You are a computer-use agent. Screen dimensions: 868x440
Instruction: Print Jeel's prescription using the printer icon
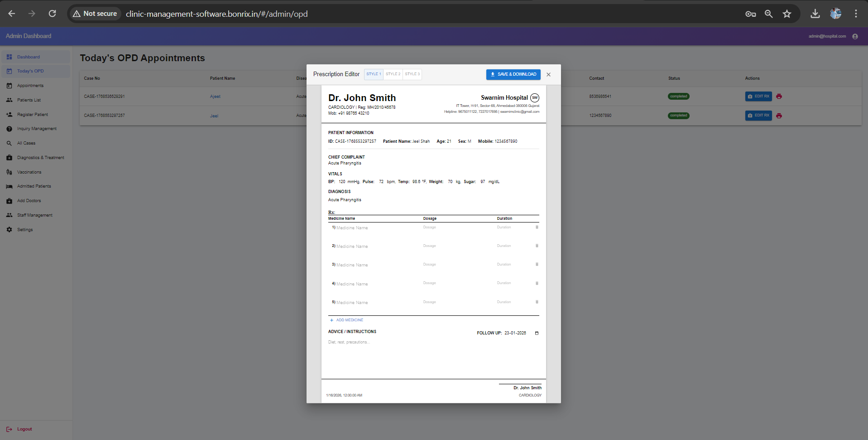point(779,116)
